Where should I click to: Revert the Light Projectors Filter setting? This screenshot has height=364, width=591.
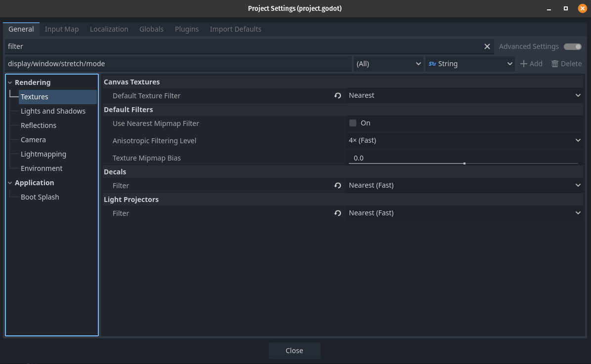[x=338, y=213]
